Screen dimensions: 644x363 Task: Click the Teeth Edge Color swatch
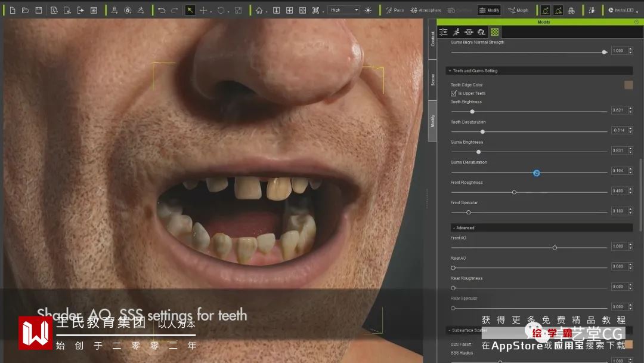point(628,85)
